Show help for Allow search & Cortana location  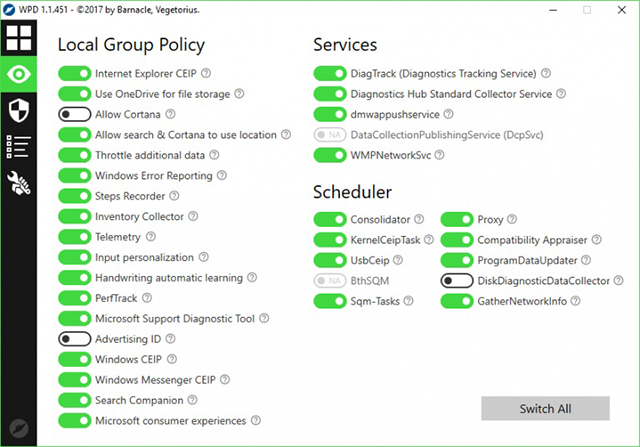(286, 134)
